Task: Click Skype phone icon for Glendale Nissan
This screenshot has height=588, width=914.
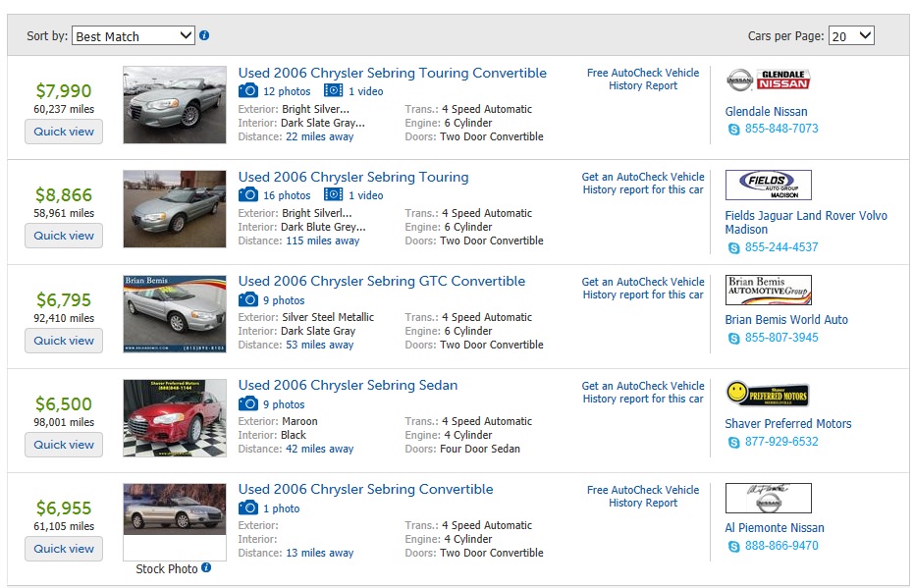Action: point(733,130)
